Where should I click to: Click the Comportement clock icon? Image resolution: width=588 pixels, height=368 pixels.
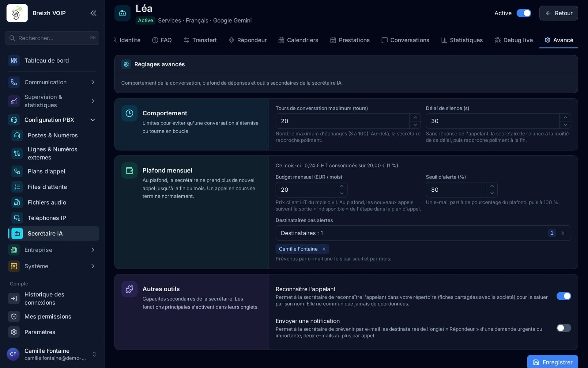pos(130,113)
